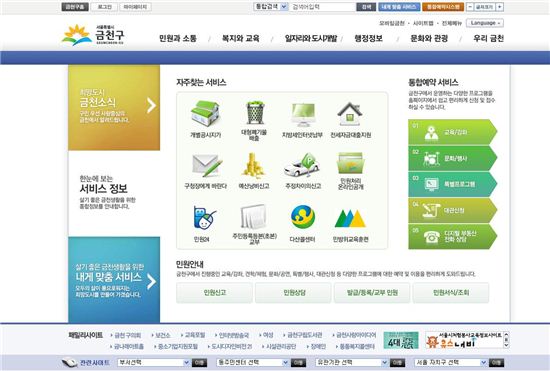Screen dimensions: 550x371
Task: Open the 모바일금천 link
Action: [x=391, y=23]
